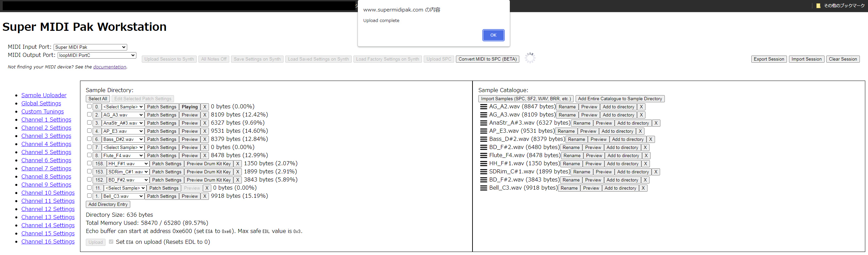Grab the drag handle icon for AG_A2.wav

click(483, 107)
